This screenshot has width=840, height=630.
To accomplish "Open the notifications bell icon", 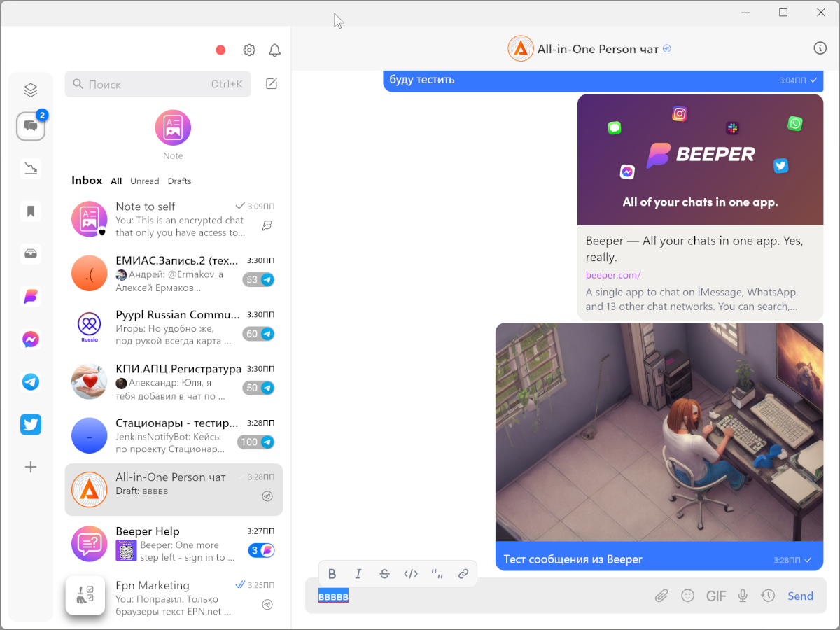I will tap(275, 50).
